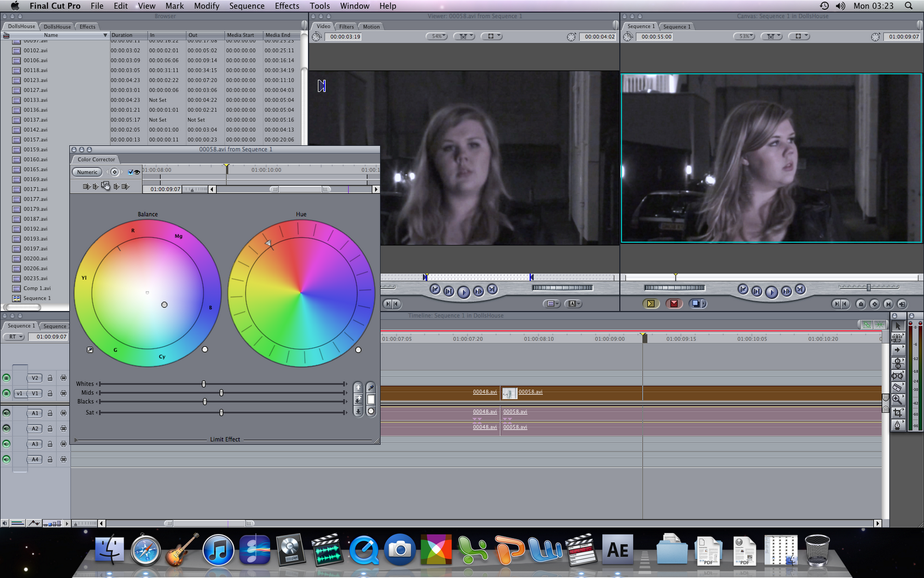Switch to the Filters tab

pos(346,27)
